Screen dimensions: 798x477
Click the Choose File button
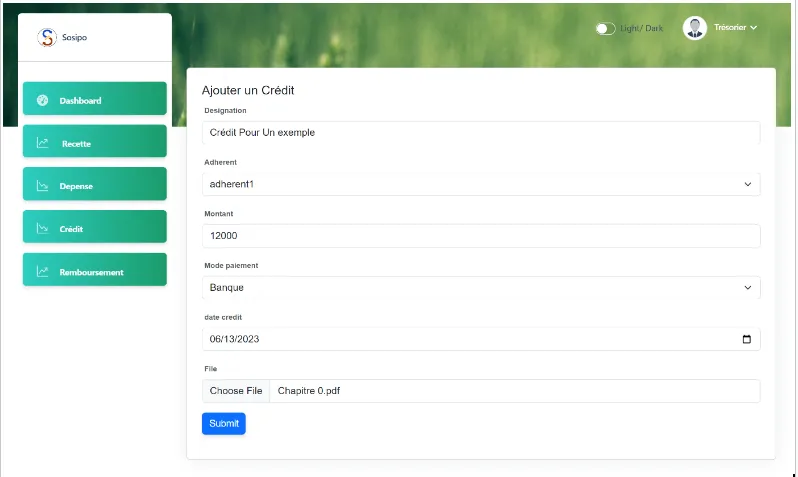point(236,391)
